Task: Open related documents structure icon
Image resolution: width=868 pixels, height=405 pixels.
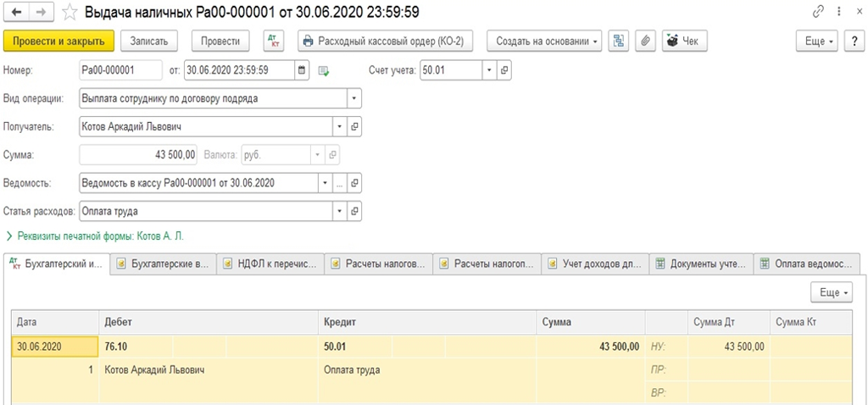Action: 619,41
